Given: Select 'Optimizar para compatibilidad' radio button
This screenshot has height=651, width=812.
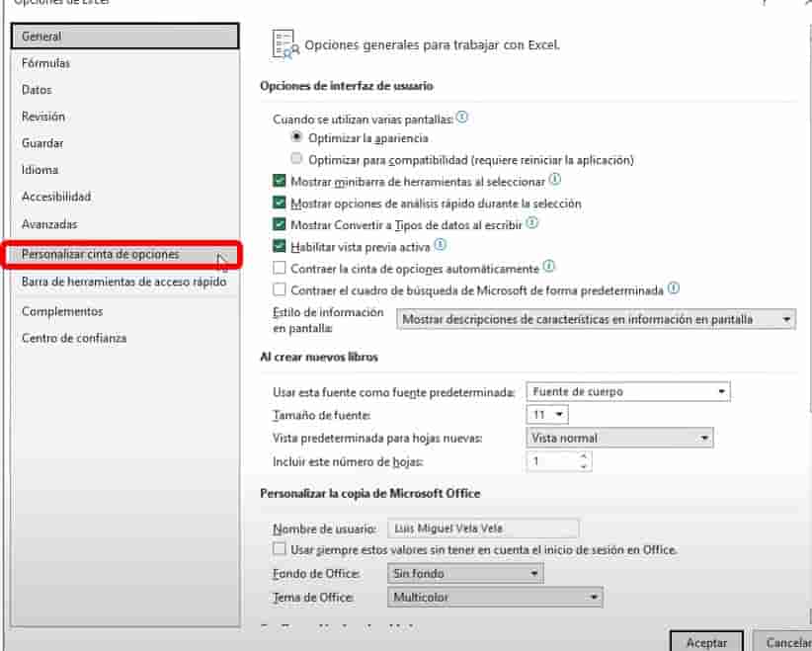Looking at the screenshot, I should click(296, 159).
